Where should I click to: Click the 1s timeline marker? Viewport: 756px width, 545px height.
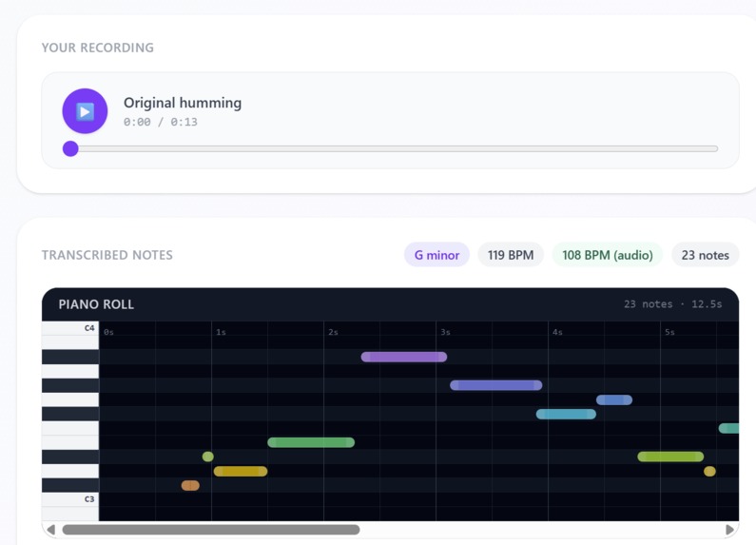[221, 332]
